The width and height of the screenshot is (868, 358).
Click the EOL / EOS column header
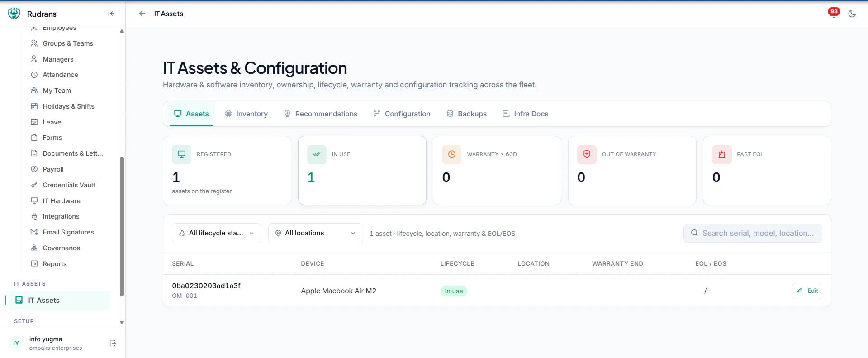711,263
